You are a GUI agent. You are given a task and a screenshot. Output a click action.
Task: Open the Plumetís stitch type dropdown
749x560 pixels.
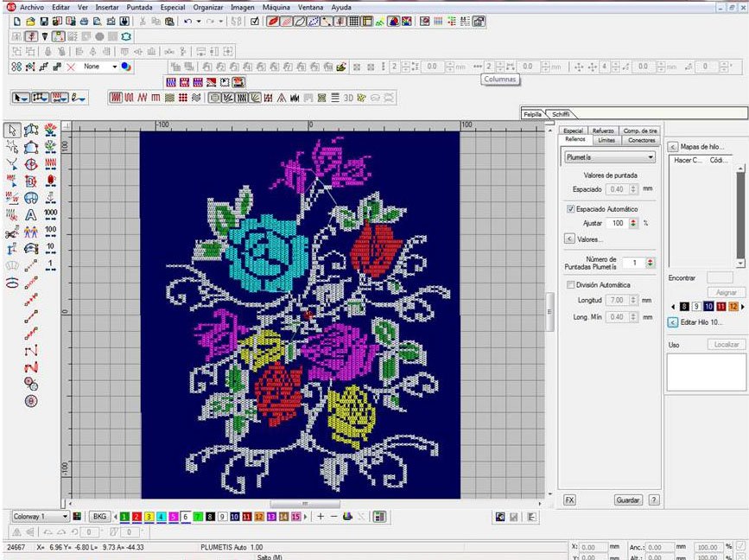(610, 157)
